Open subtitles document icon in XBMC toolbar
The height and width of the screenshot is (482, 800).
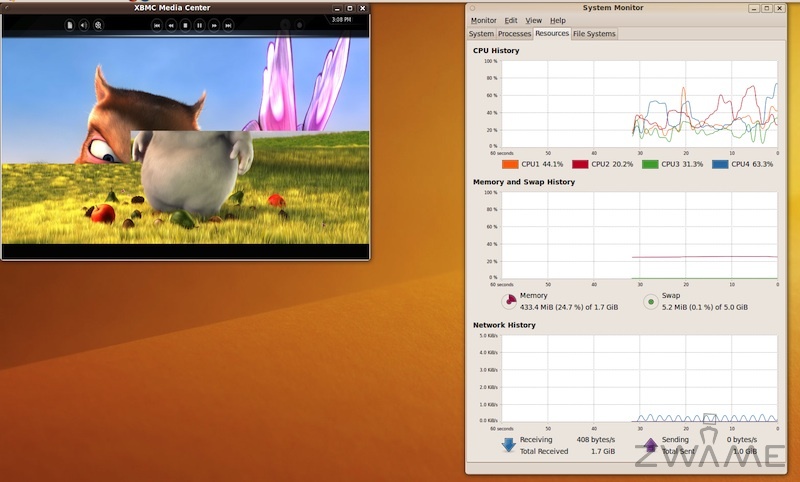pos(69,25)
